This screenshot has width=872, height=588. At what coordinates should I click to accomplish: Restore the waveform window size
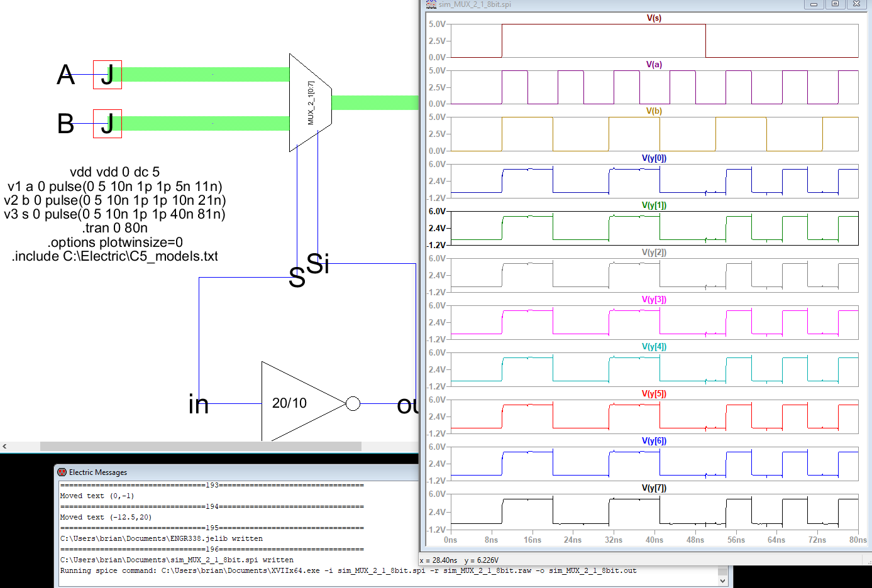click(835, 4)
